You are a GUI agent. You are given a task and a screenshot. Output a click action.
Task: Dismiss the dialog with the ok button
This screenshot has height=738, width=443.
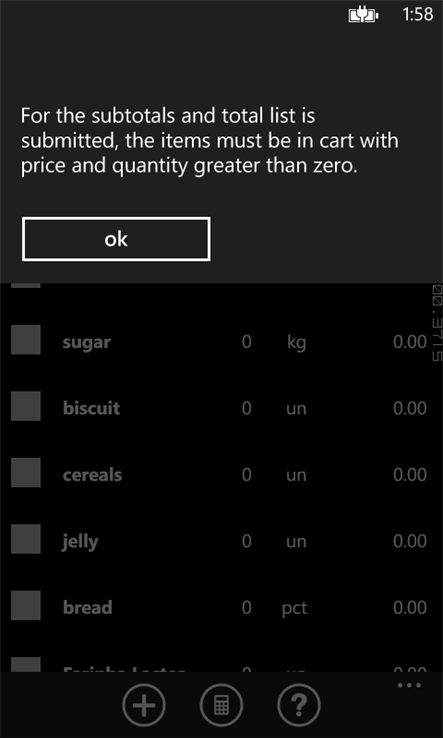coord(116,239)
